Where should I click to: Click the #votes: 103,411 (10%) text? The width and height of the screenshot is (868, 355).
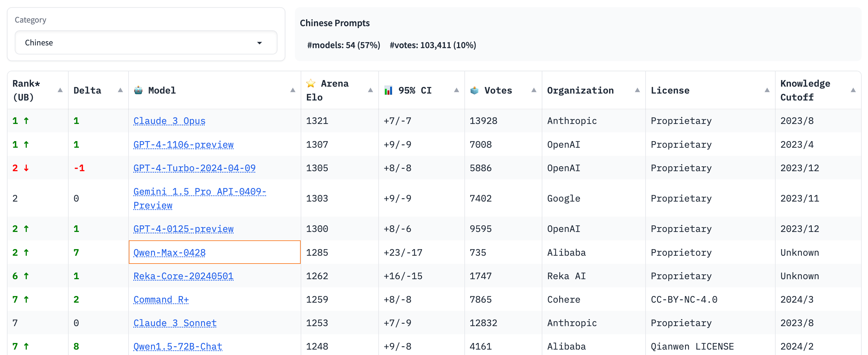433,45
